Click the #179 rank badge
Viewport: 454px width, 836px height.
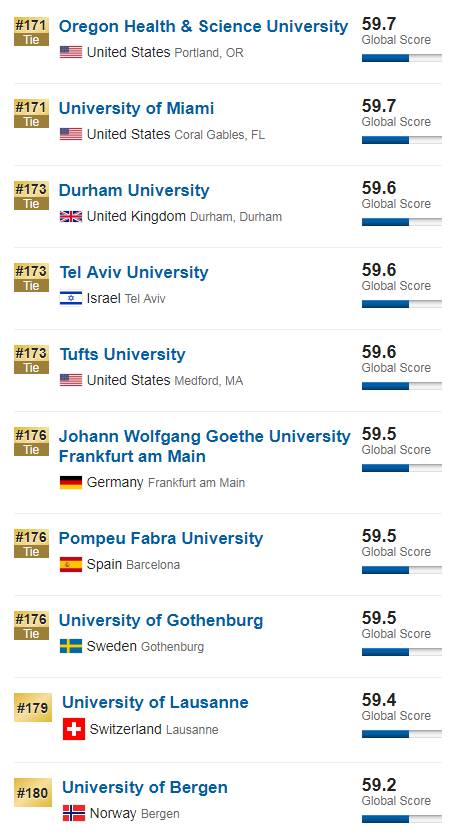click(x=33, y=708)
